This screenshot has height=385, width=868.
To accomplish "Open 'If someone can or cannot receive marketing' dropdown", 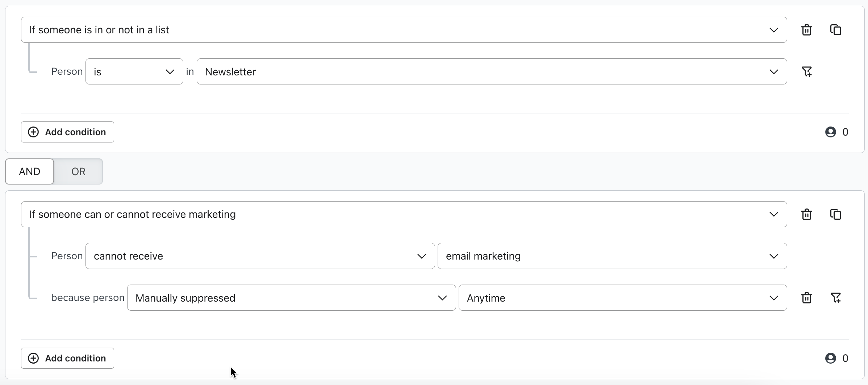I will click(x=404, y=214).
